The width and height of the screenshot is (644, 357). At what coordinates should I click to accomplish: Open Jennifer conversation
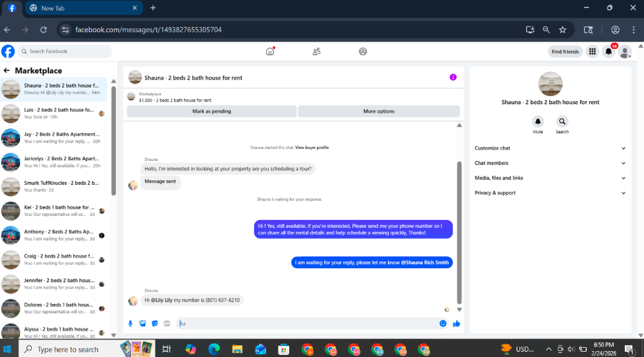click(54, 284)
